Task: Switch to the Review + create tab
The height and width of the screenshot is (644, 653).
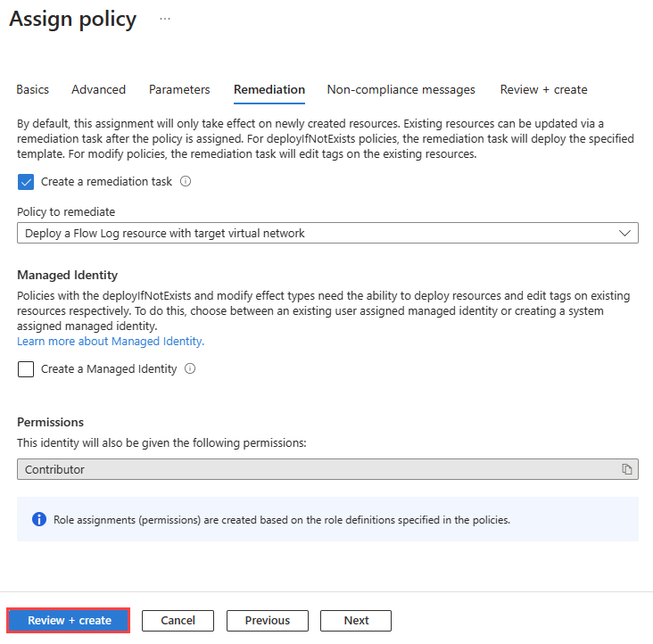Action: pyautogui.click(x=543, y=89)
